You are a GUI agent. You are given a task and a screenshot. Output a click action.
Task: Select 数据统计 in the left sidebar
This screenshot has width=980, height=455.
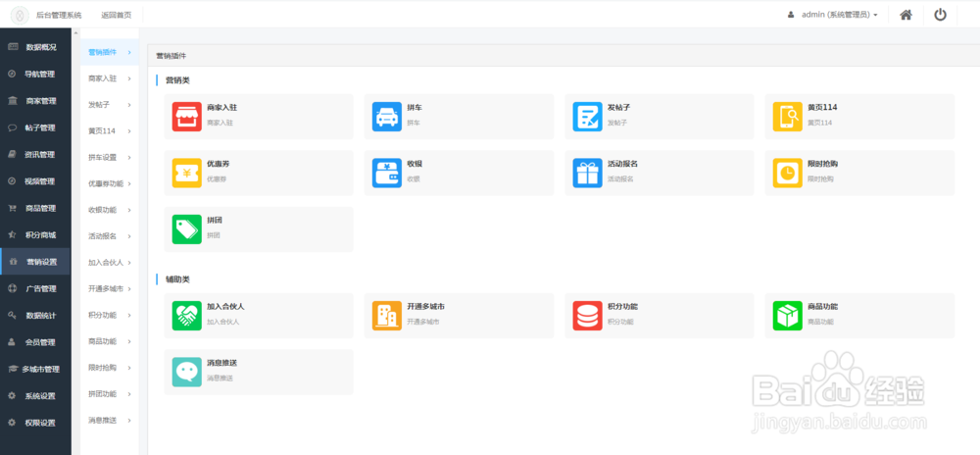(35, 316)
